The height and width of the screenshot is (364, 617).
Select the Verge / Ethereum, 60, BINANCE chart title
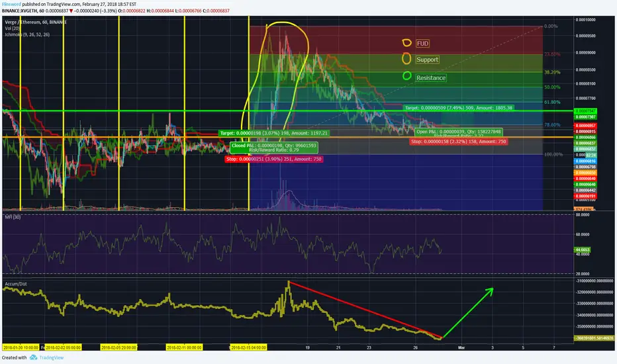pyautogui.click(x=36, y=22)
